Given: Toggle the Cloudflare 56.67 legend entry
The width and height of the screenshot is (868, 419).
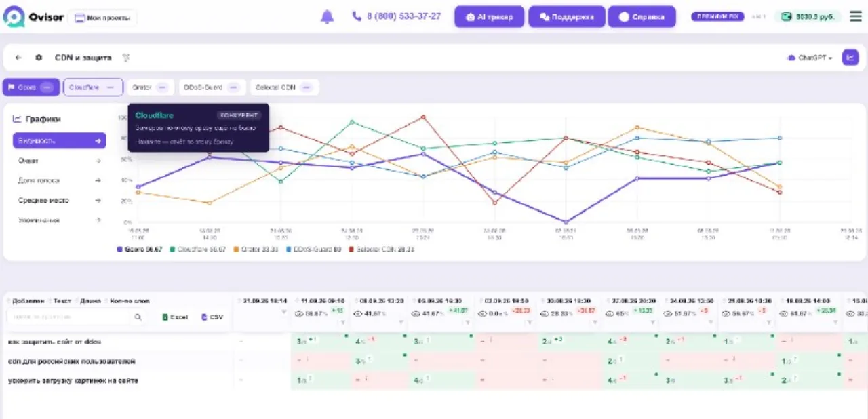Looking at the screenshot, I should (x=197, y=250).
